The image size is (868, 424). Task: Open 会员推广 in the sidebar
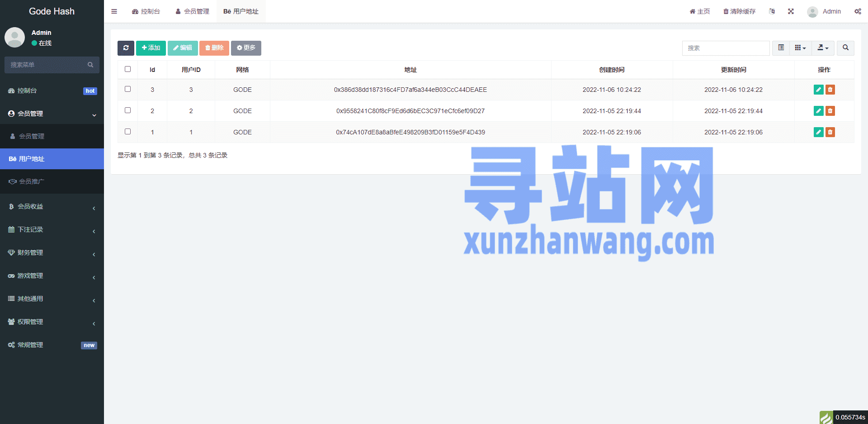pos(52,181)
